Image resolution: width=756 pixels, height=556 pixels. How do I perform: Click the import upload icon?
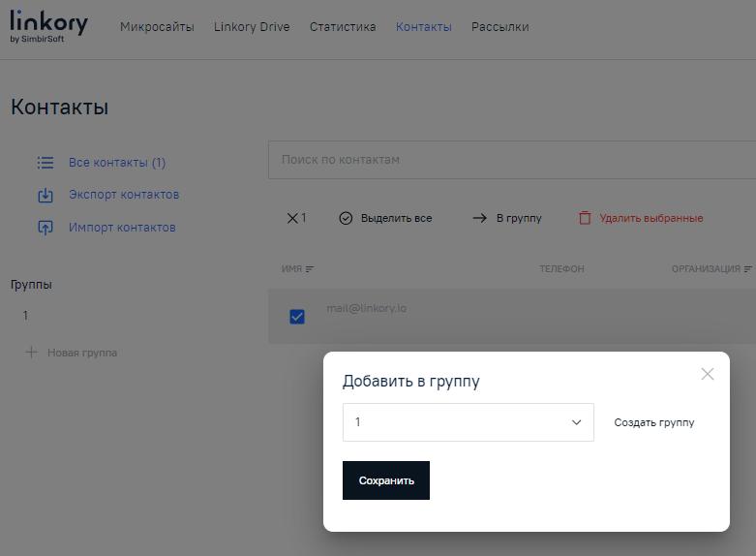pyautogui.click(x=45, y=228)
